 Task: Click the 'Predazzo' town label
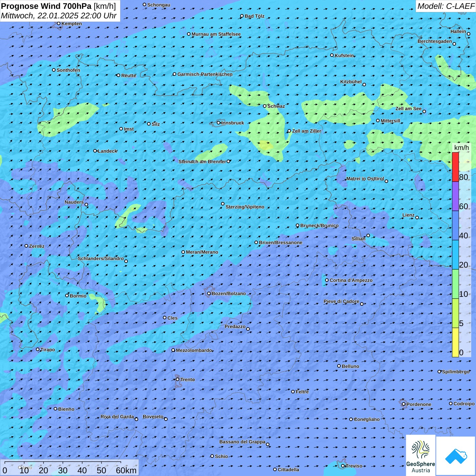(x=235, y=326)
